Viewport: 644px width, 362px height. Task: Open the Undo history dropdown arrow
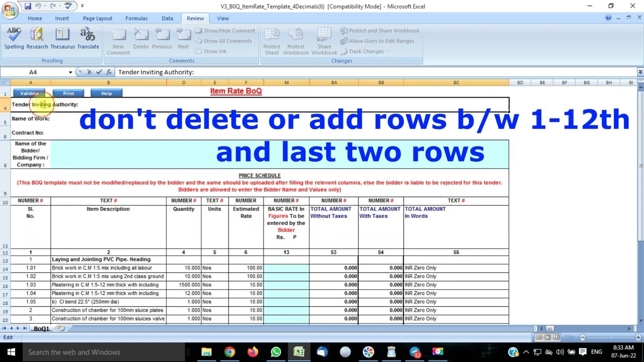(45, 6)
